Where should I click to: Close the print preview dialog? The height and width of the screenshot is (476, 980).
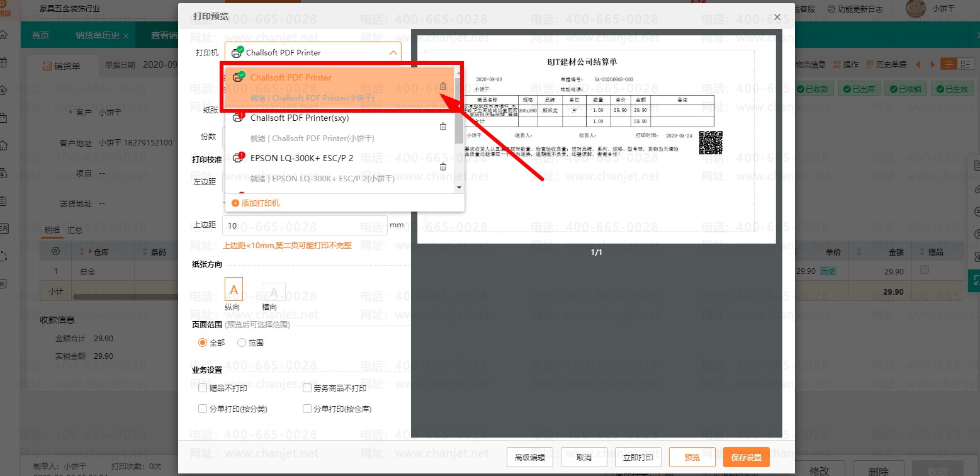(777, 18)
